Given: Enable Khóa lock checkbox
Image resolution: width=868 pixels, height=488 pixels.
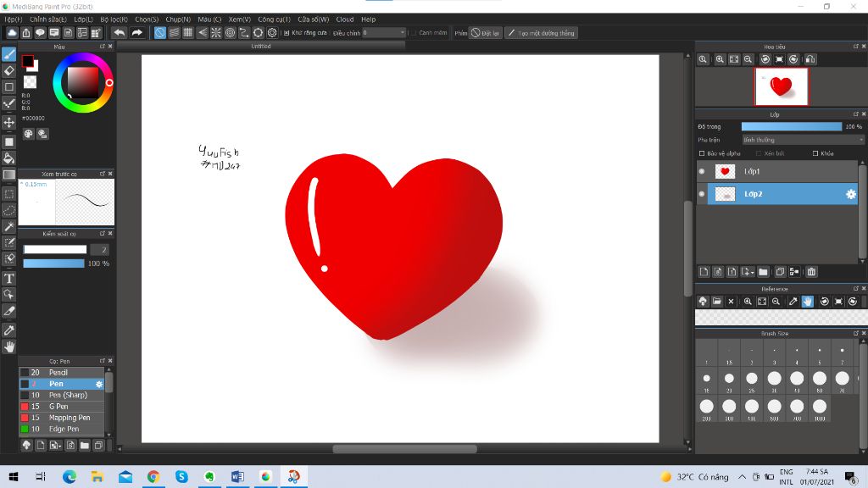Looking at the screenshot, I should coord(815,153).
